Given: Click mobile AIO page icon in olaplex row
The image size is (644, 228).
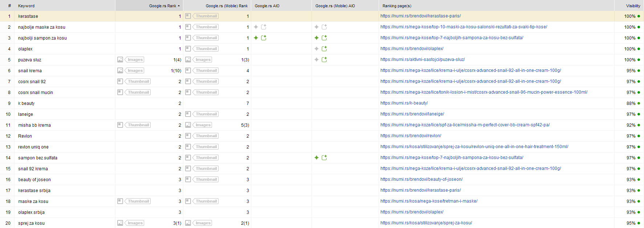Looking at the screenshot, I should tap(324, 49).
